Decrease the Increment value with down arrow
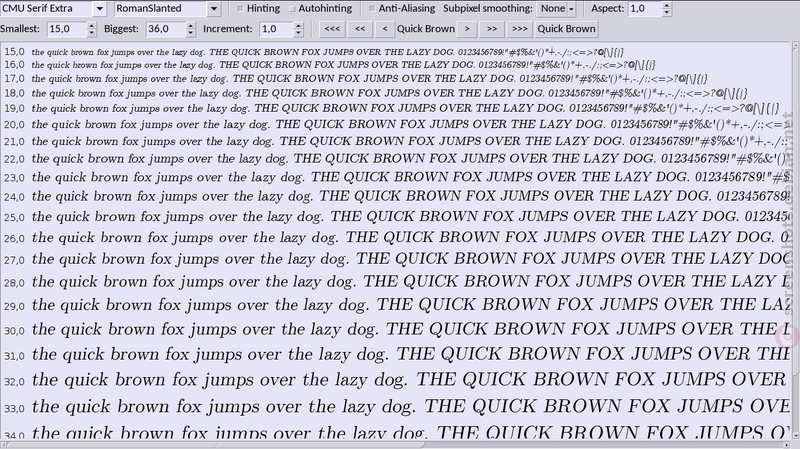The width and height of the screenshot is (800, 449). (299, 33)
